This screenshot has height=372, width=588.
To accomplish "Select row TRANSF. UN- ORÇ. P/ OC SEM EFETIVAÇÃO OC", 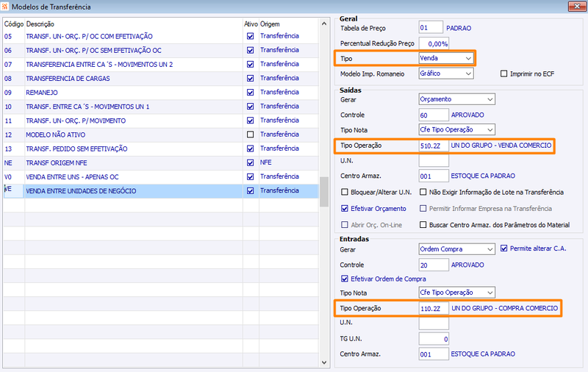I will (160, 50).
